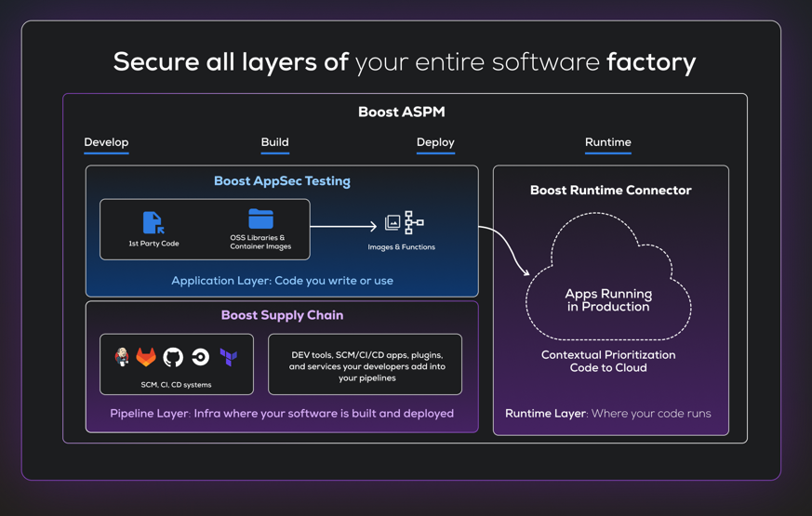Click the Jenkins logo icon

(x=122, y=357)
